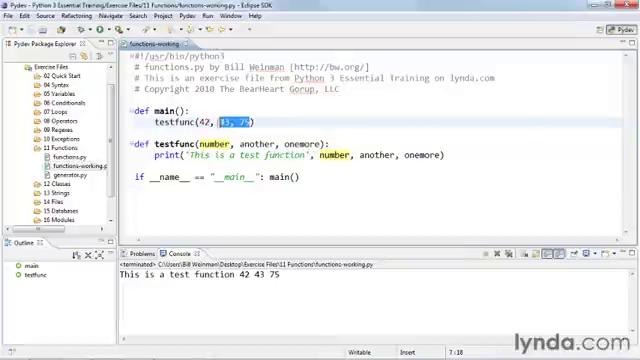
Task: Click the editor vertical scroll down arrow
Action: pyautogui.click(x=626, y=232)
